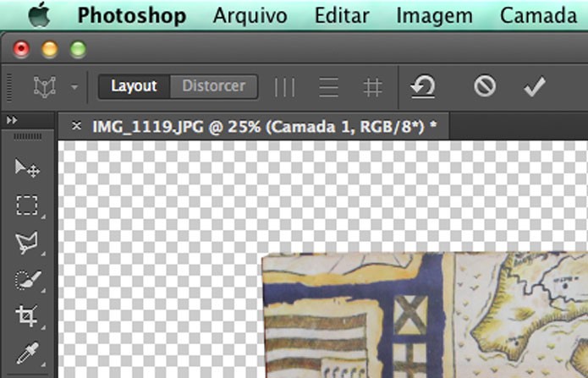Expand the tools panel with the double arrows

[x=12, y=120]
